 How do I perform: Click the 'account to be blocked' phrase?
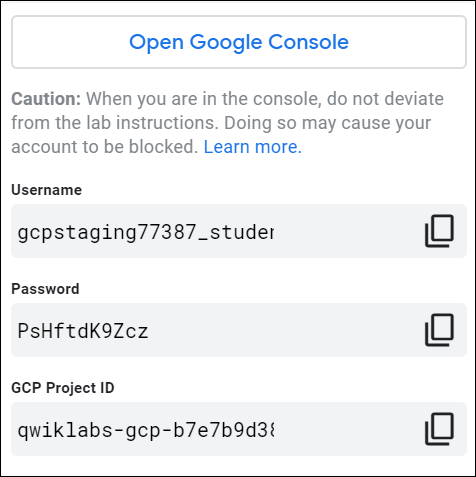coord(105,147)
